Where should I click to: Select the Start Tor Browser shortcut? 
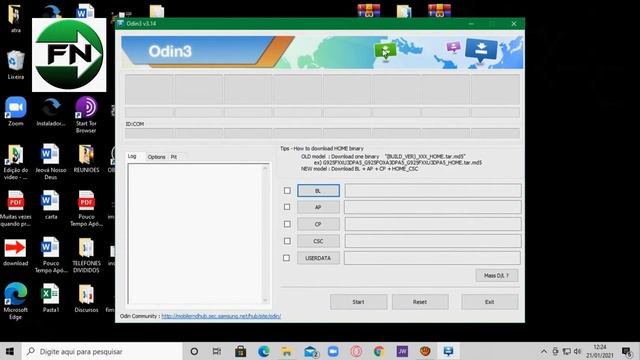pyautogui.click(x=86, y=114)
